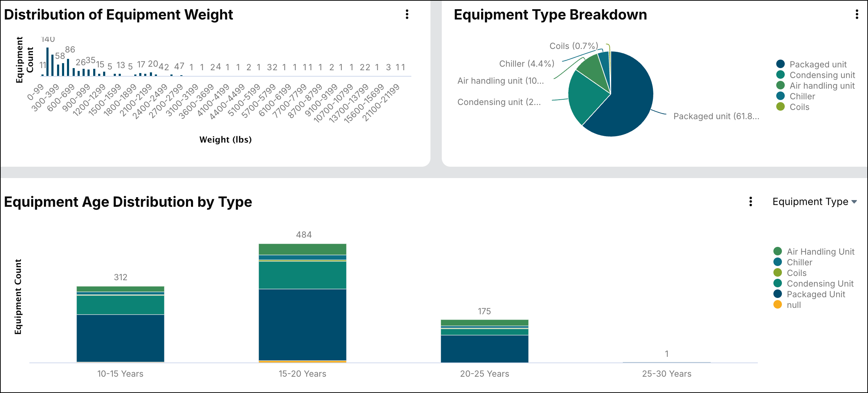Screen dimensions: 868x393
Task: Click the 15-20 Years stacked bar
Action: point(302,319)
